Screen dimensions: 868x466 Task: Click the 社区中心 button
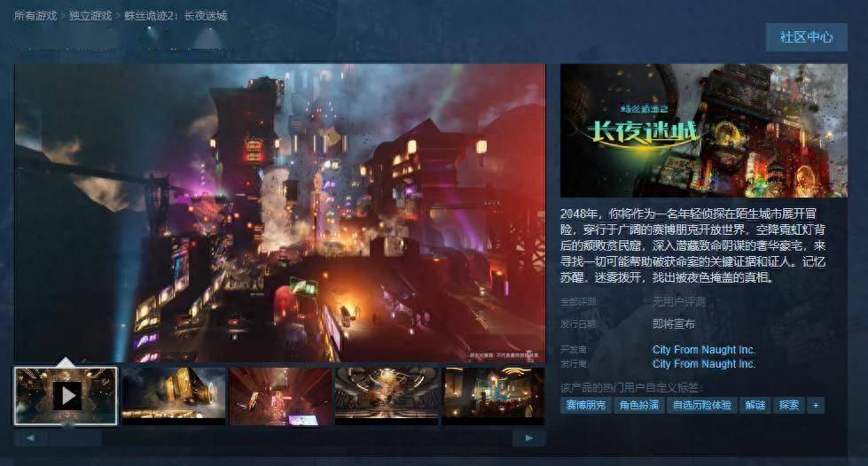tap(807, 37)
